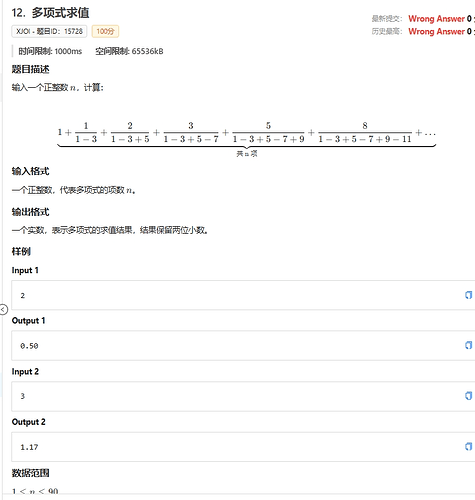
Task: Click the polynomial formula image
Action: click(247, 138)
